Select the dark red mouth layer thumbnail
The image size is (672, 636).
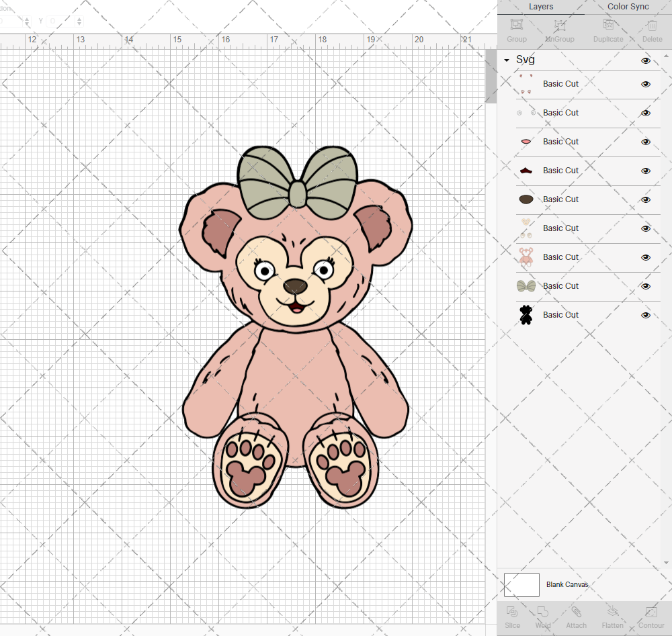pos(526,171)
